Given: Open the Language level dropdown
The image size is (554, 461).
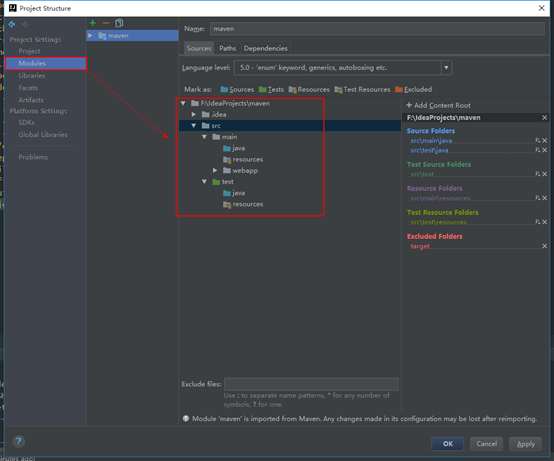Looking at the screenshot, I should coord(446,67).
